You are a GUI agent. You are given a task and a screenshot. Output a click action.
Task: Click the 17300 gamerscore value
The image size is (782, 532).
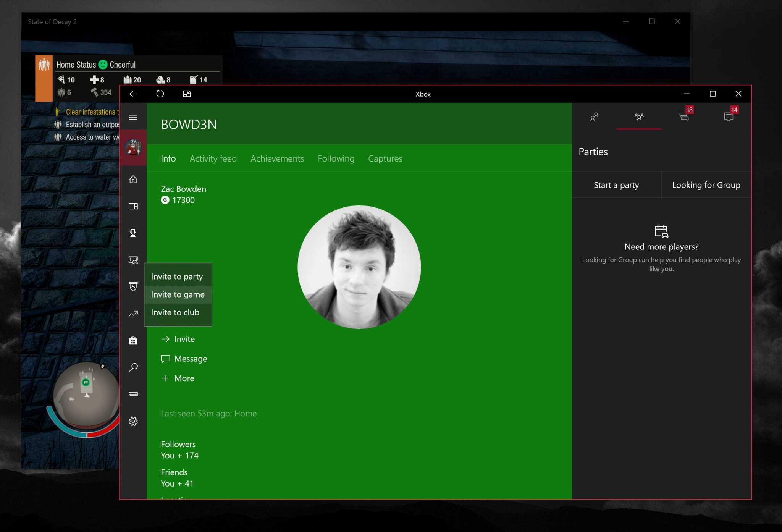click(x=183, y=200)
